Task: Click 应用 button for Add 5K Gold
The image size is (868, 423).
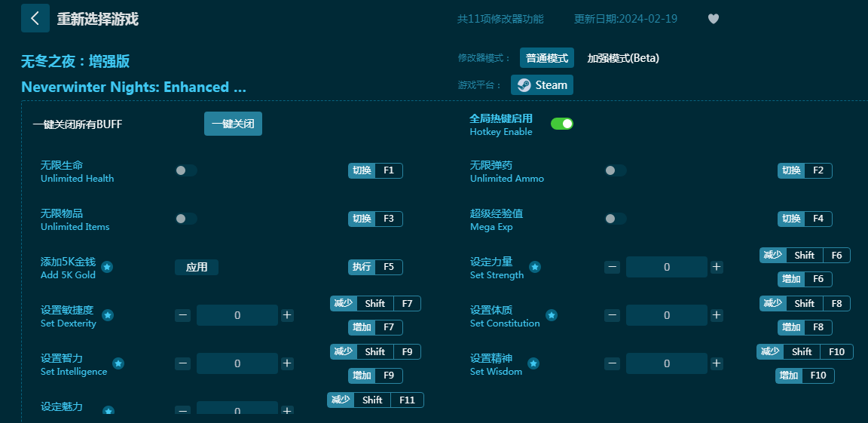Action: pyautogui.click(x=197, y=268)
